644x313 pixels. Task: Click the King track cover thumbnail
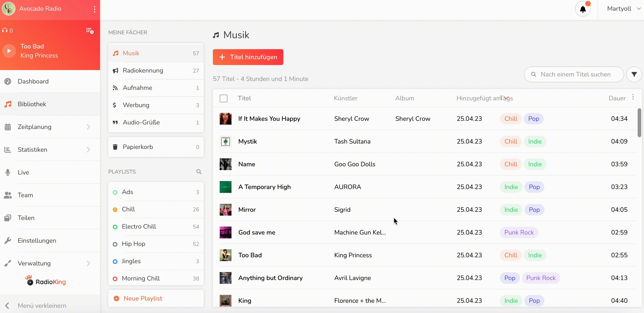pos(226,301)
